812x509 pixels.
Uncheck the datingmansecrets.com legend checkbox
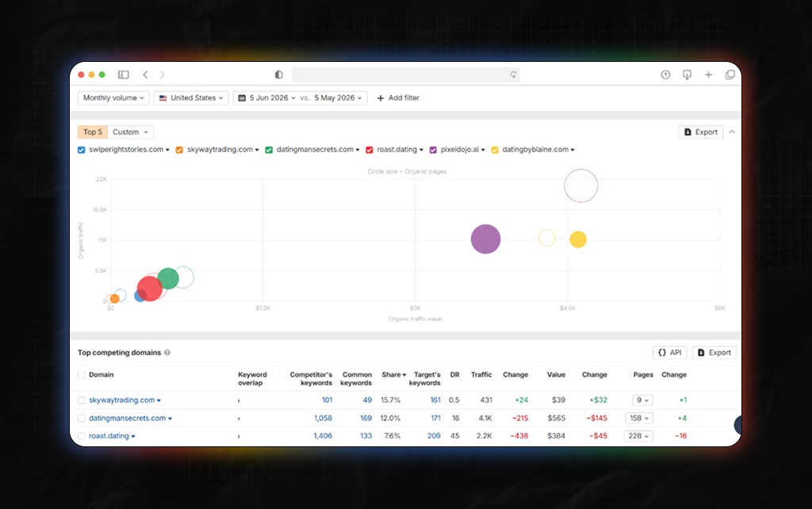(x=269, y=150)
